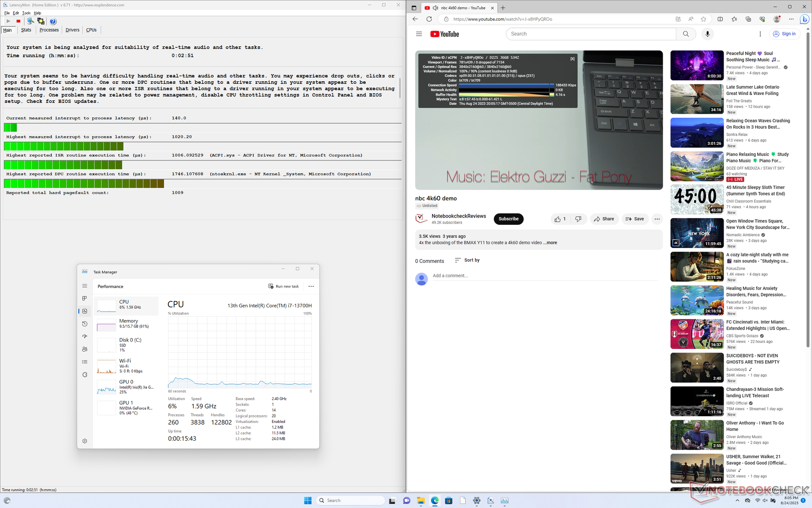This screenshot has width=812, height=508.
Task: Close the stats for nerds overlay
Action: click(572, 59)
